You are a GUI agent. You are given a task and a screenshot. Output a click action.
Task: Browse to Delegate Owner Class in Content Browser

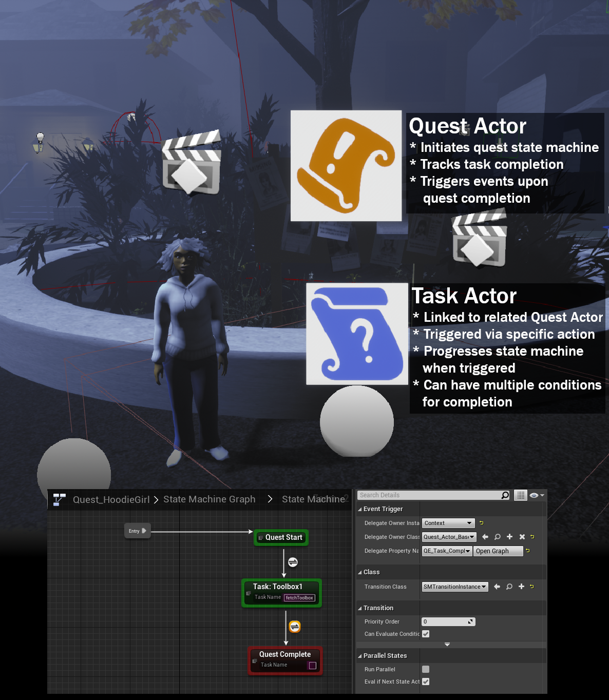click(498, 537)
